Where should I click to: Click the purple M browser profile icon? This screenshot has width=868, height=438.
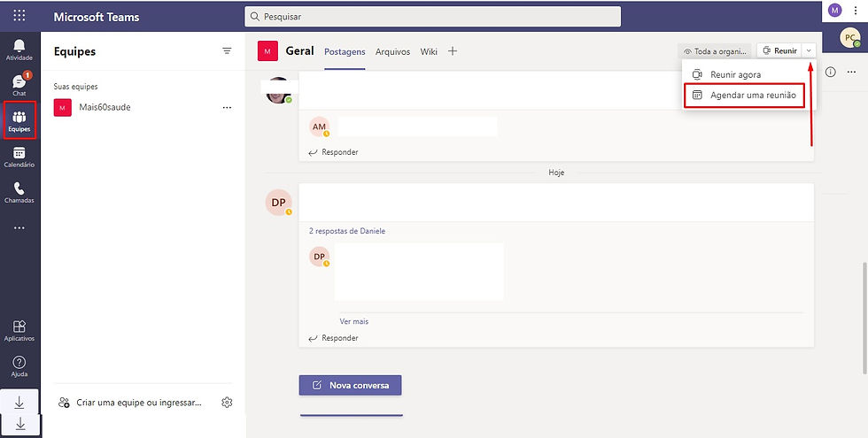click(834, 10)
